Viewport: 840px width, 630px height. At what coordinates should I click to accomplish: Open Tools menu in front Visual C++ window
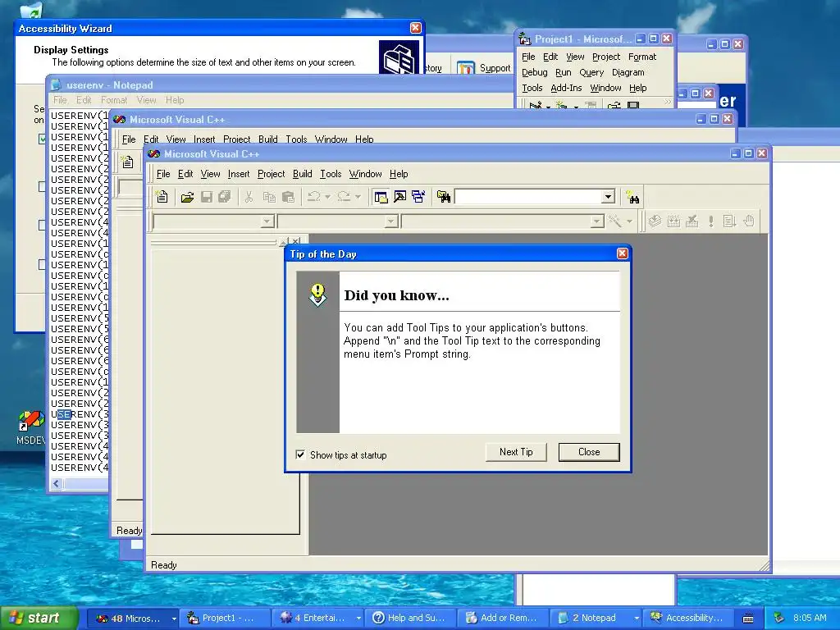pos(331,174)
